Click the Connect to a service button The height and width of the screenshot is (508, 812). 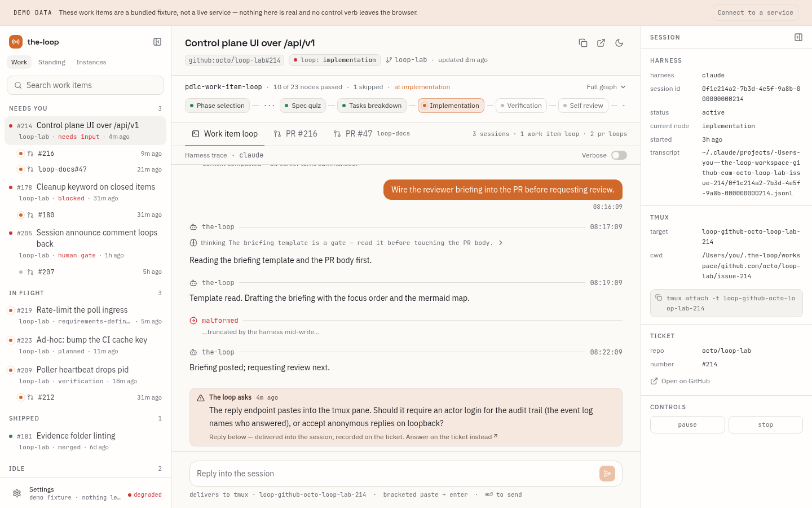tap(756, 12)
